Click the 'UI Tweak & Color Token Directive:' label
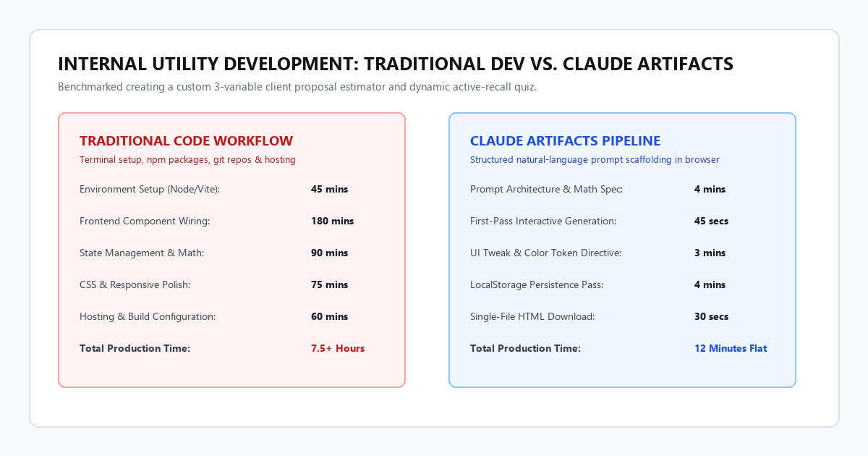 pyautogui.click(x=545, y=253)
